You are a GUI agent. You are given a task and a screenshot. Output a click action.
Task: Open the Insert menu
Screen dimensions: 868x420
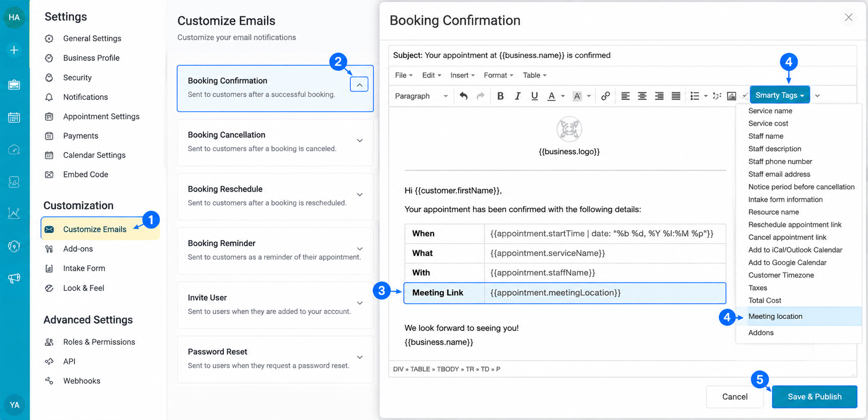tap(462, 75)
